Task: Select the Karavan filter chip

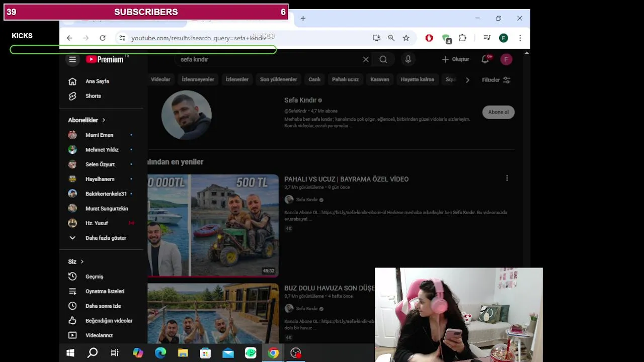Action: [380, 79]
